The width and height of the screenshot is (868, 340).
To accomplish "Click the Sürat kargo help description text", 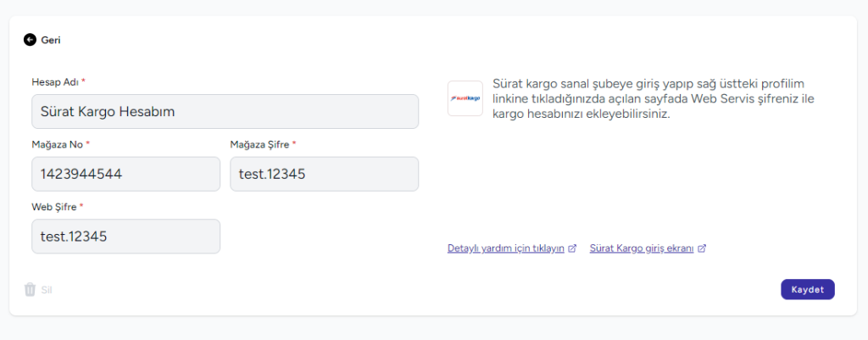I will coord(648,98).
